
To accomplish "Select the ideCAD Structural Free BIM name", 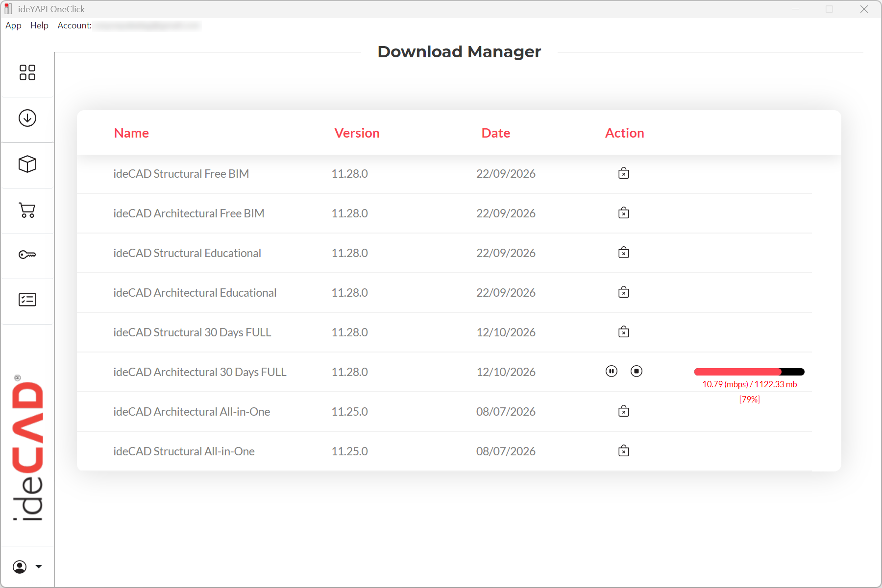I will pyautogui.click(x=181, y=174).
